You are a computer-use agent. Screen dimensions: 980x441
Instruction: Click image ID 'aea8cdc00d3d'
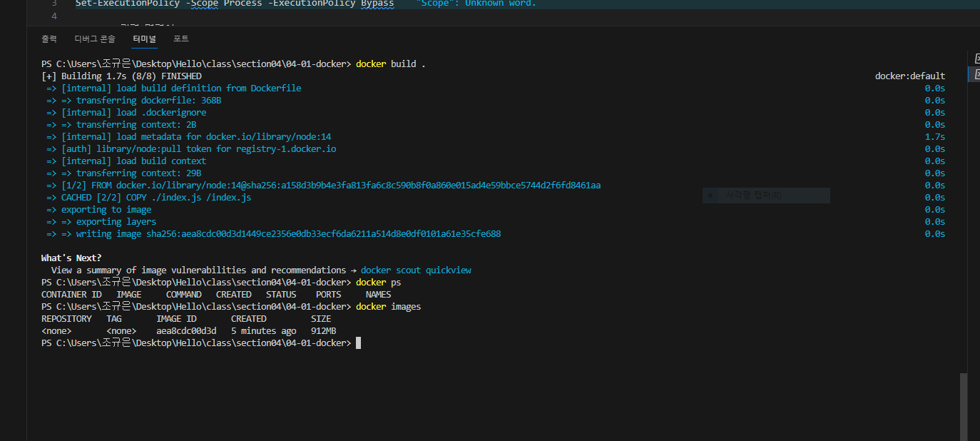(x=186, y=331)
